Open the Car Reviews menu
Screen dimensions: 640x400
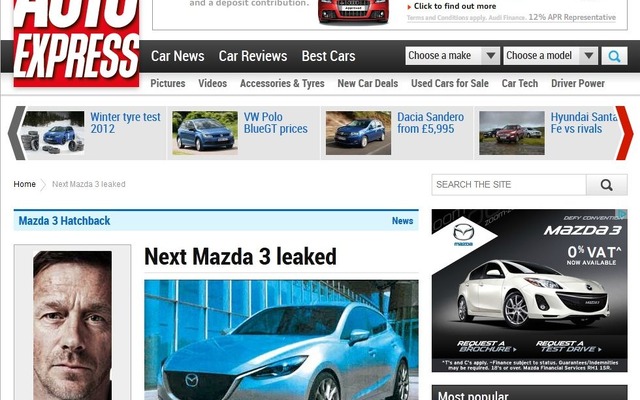(x=253, y=56)
